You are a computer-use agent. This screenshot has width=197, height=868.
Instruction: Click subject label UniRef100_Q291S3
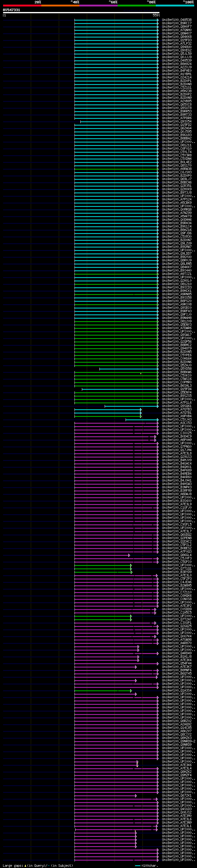(x=177, y=457)
